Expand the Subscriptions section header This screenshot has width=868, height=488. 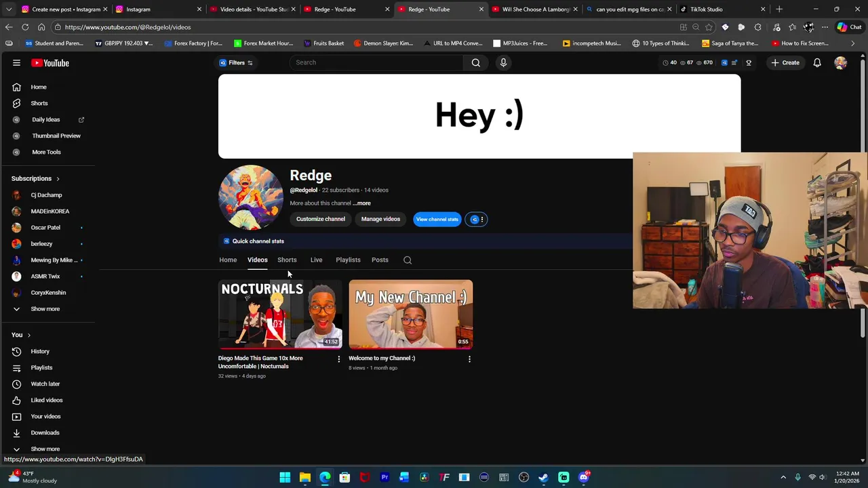coord(35,178)
